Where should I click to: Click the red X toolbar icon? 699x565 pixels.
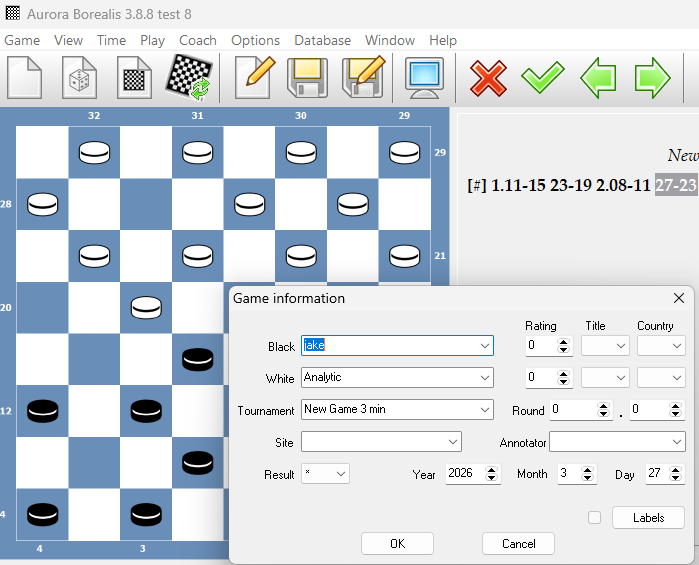pyautogui.click(x=488, y=78)
